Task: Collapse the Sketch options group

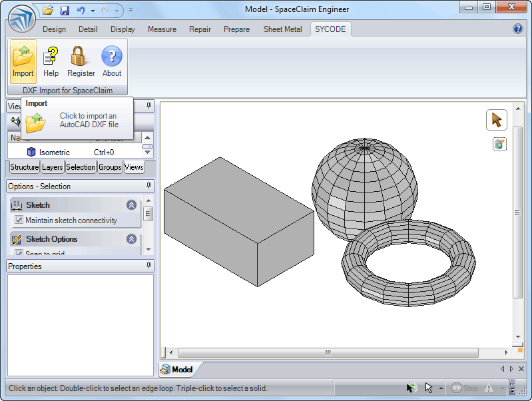Action: click(132, 204)
